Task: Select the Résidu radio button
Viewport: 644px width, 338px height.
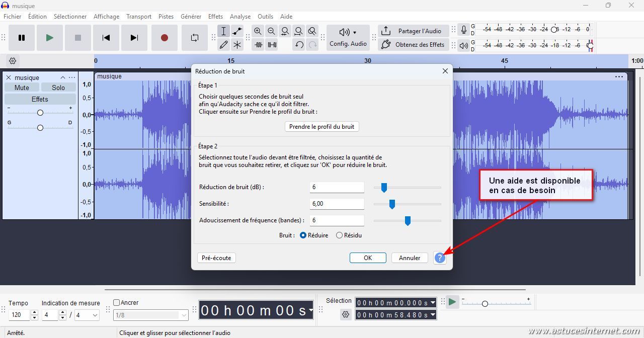Action: pos(339,235)
